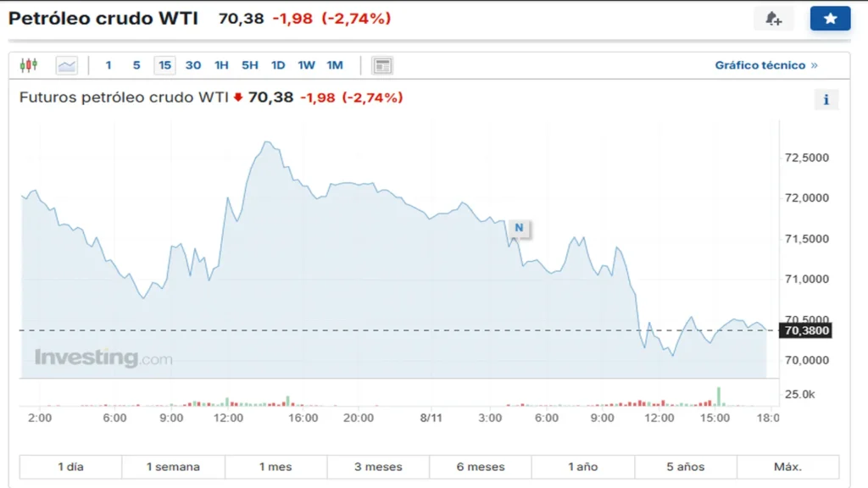Choose the 1M interval

pyautogui.click(x=335, y=65)
